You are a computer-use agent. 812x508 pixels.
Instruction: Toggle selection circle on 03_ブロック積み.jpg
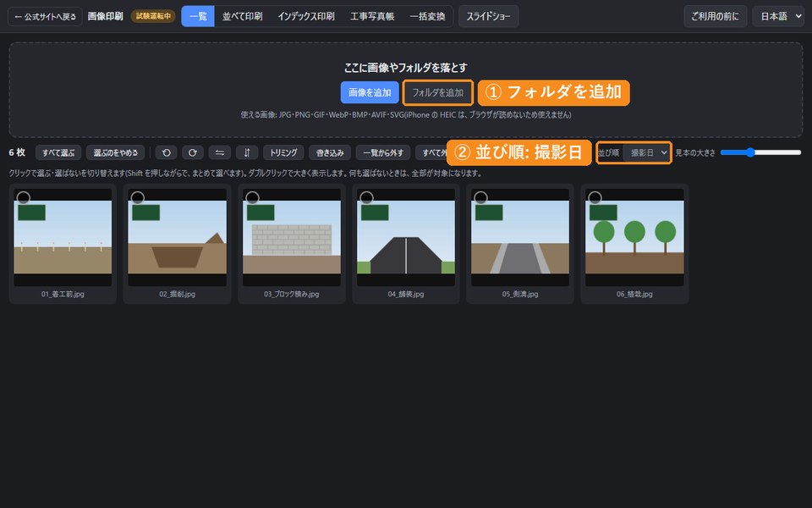[x=252, y=197]
